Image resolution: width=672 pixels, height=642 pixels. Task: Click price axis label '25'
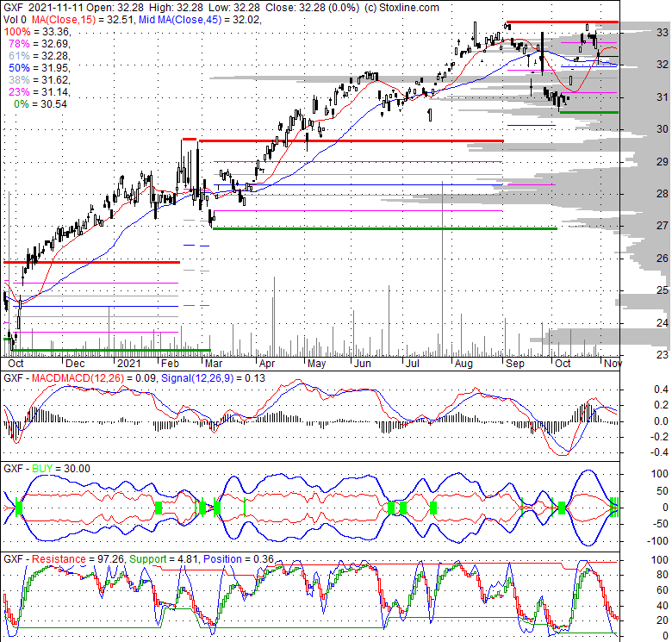pyautogui.click(x=663, y=290)
